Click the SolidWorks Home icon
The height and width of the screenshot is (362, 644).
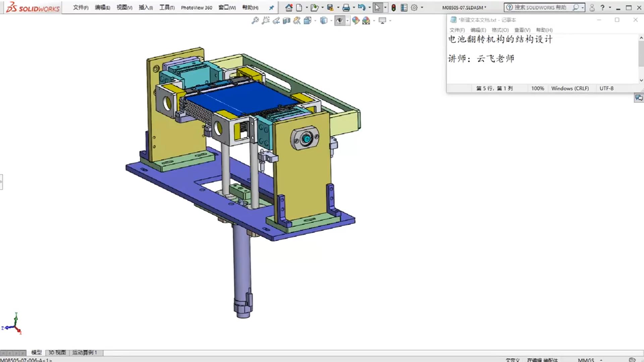[x=289, y=7]
